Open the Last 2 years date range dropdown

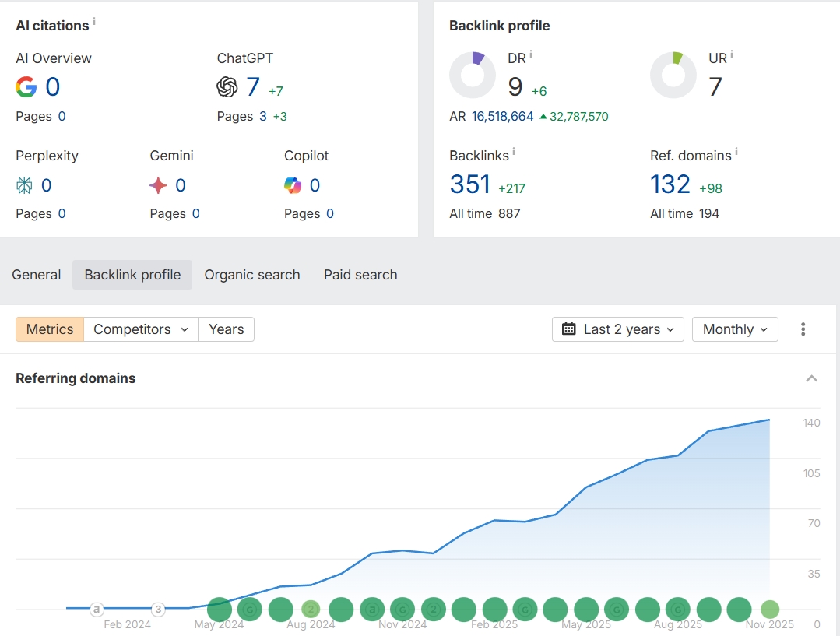pyautogui.click(x=618, y=329)
